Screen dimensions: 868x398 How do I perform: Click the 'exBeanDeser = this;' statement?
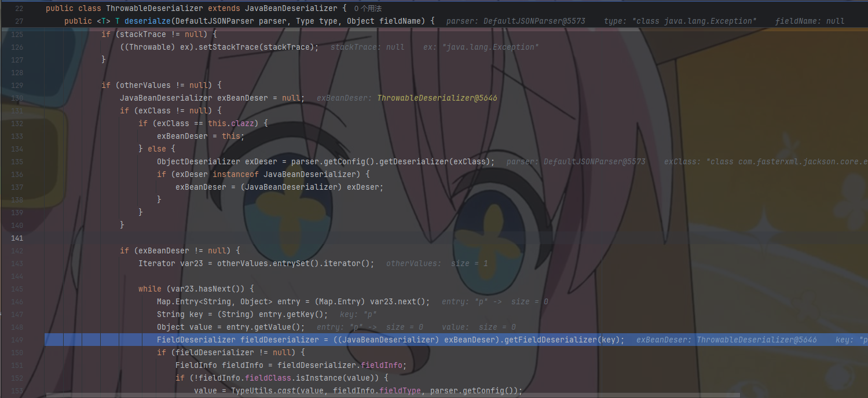[x=201, y=136]
